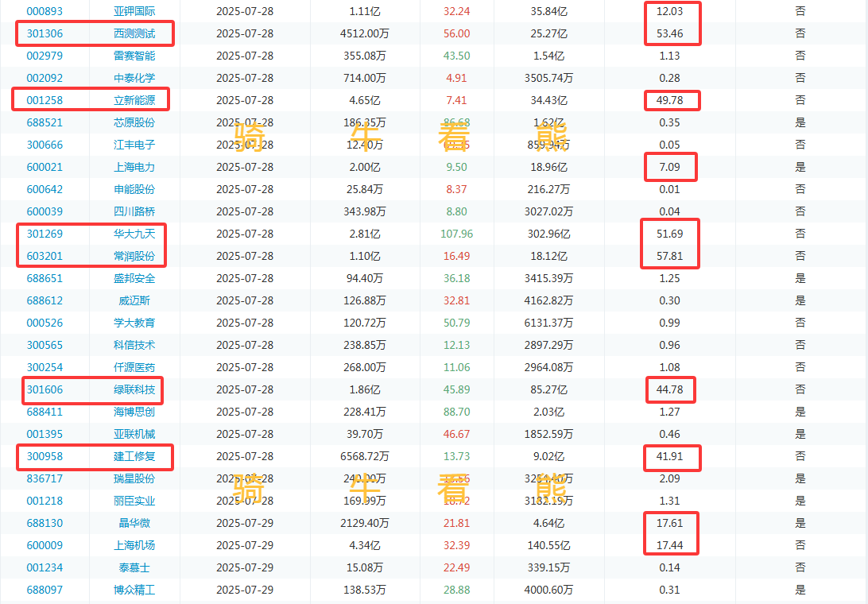Open 科信技术 stock page
The width and height of the screenshot is (868, 604).
pyautogui.click(x=134, y=345)
